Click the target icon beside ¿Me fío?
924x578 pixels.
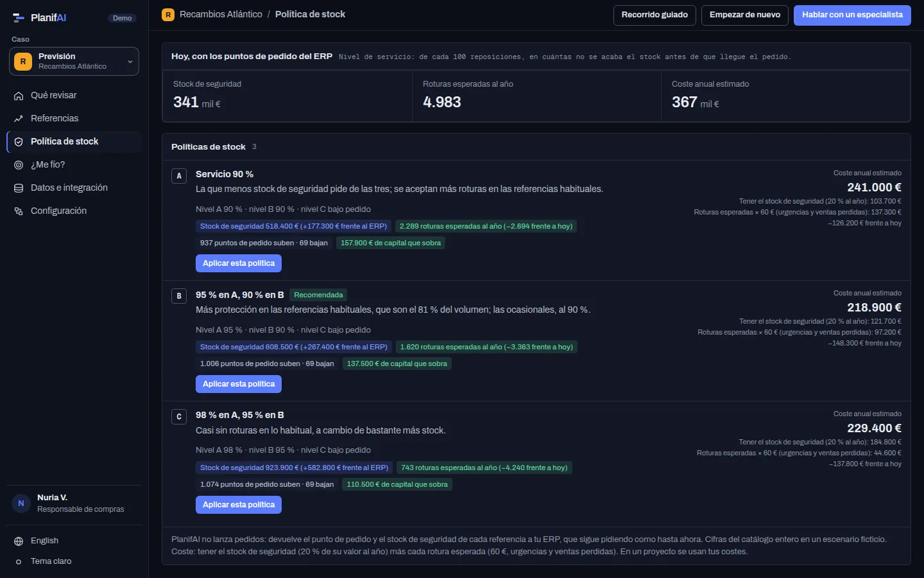[19, 165]
